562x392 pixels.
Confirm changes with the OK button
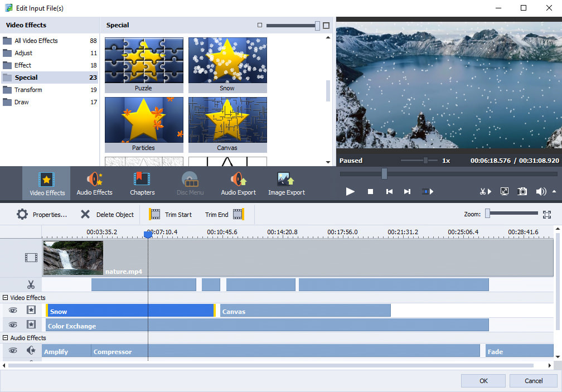click(483, 380)
